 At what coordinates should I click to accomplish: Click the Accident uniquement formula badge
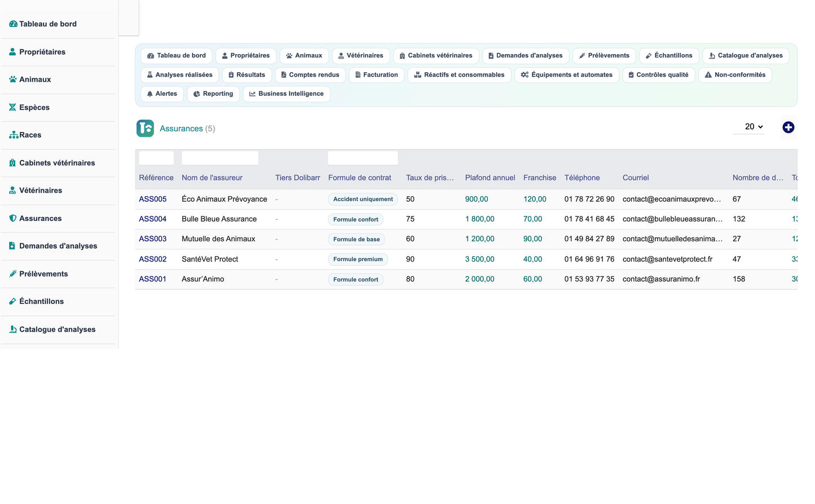363,200
